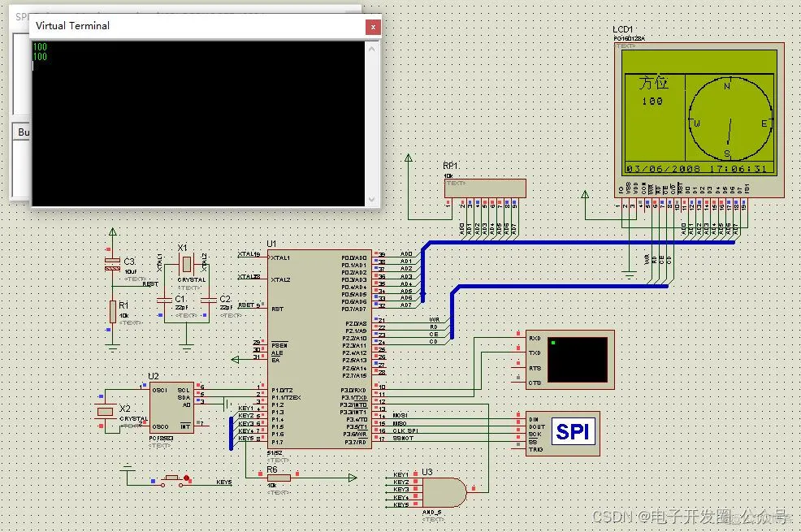Click the SSNOT net label
The height and width of the screenshot is (532, 801).
[403, 438]
